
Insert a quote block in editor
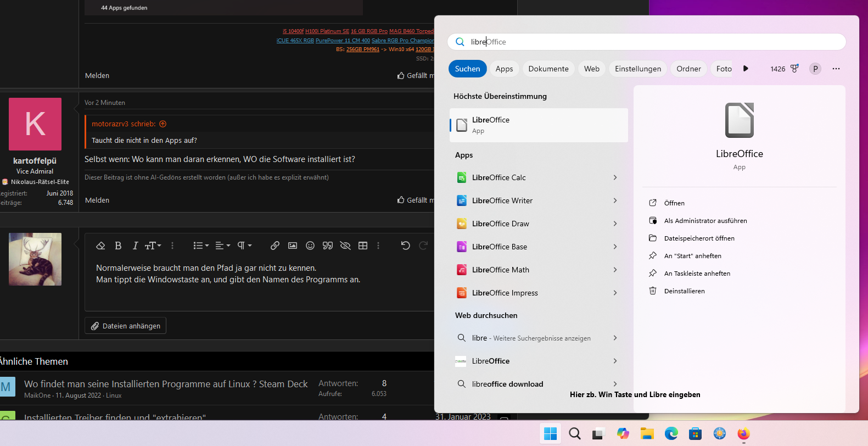tap(328, 246)
